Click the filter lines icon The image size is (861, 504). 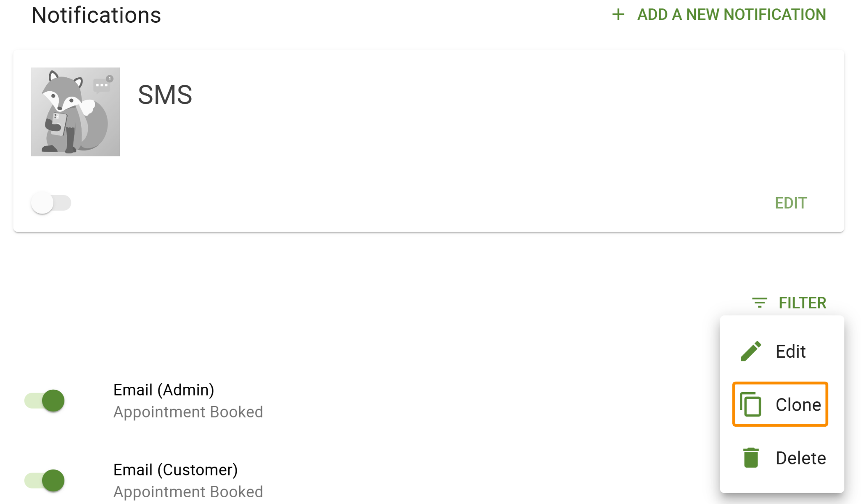760,303
